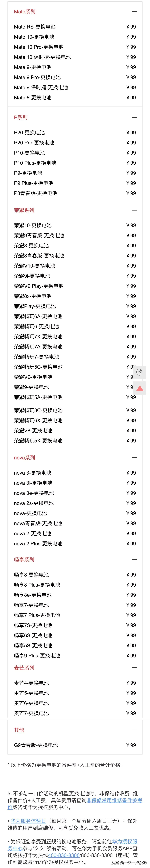150x868 pixels.
Task: Collapse the Mate系列 section
Action: click(x=134, y=12)
